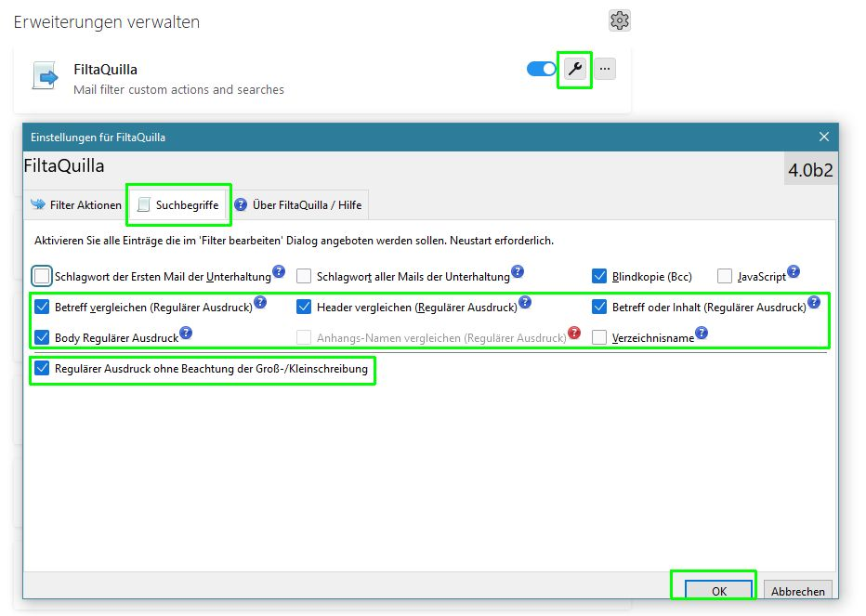The height and width of the screenshot is (616, 866).
Task: Click red help icon for Anhangs-Namen vergleichen
Action: pos(574,333)
